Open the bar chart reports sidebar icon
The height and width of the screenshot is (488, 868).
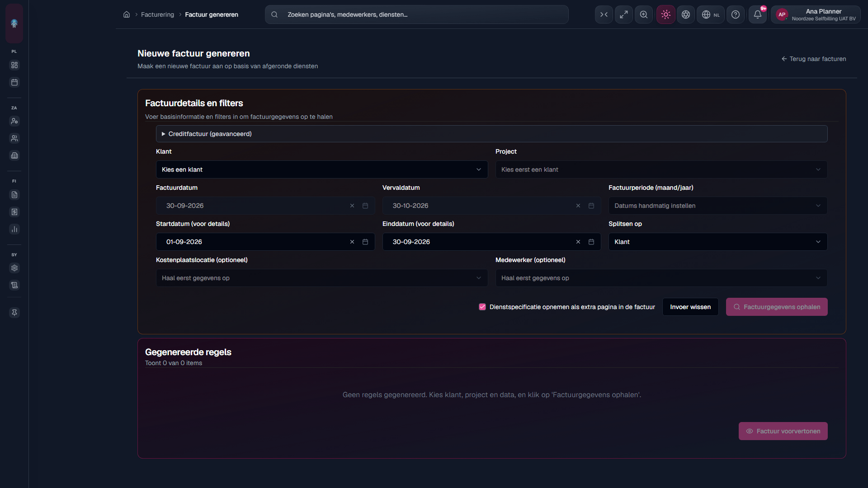(14, 229)
